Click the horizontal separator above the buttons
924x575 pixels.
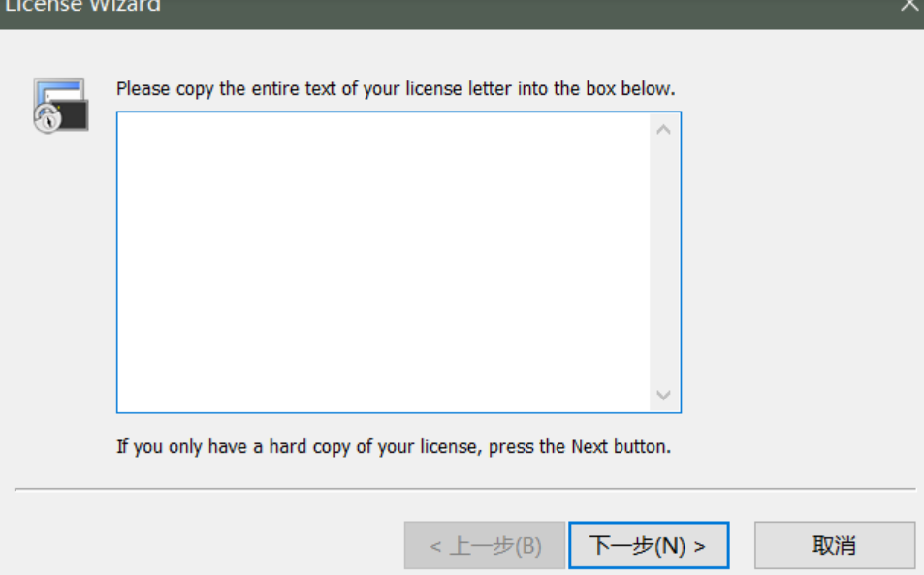click(x=464, y=489)
